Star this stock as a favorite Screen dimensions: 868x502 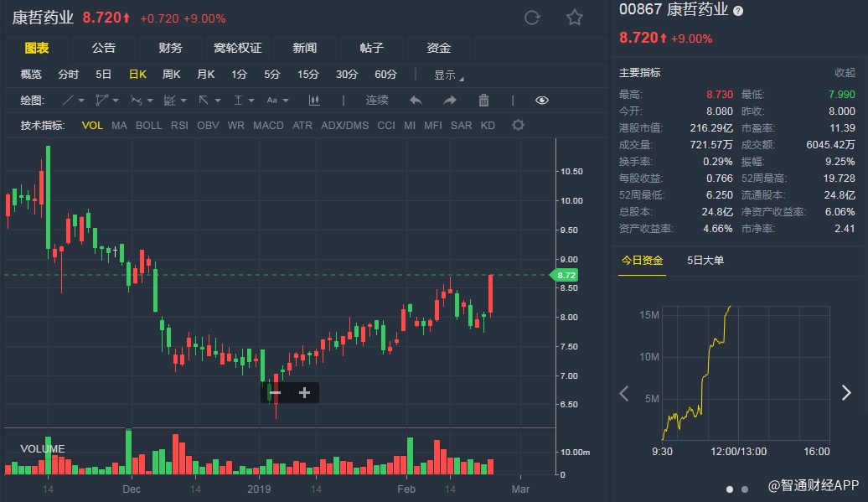point(574,18)
